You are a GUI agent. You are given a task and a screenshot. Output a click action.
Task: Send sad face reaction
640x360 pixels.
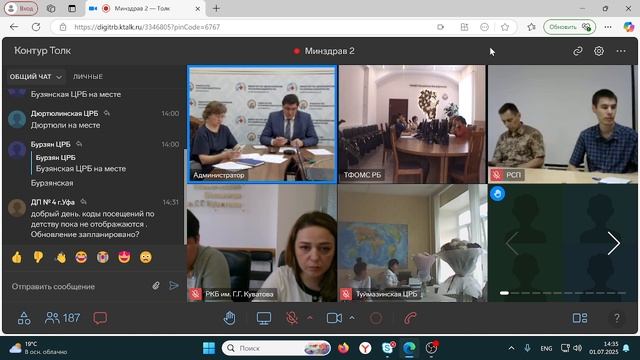point(146,257)
